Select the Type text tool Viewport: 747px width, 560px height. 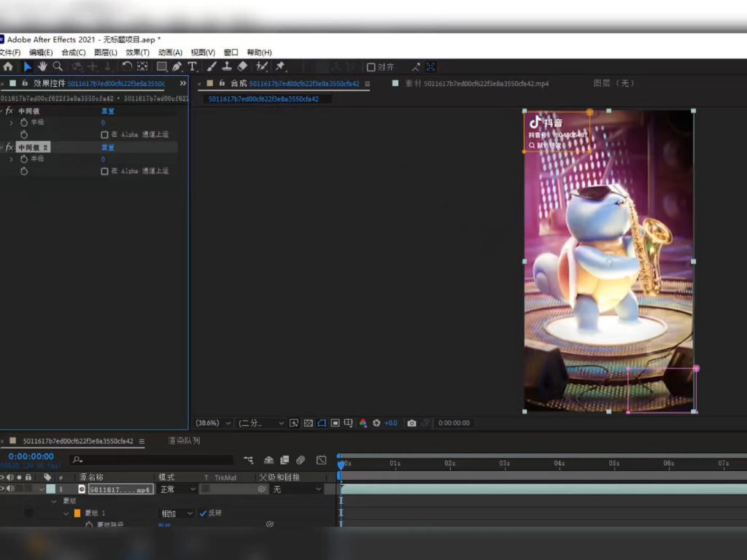point(192,66)
